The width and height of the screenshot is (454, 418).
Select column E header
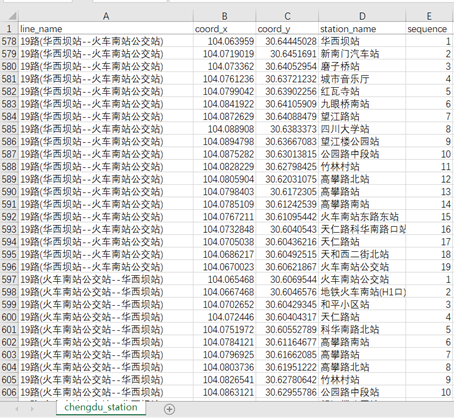[x=429, y=16]
